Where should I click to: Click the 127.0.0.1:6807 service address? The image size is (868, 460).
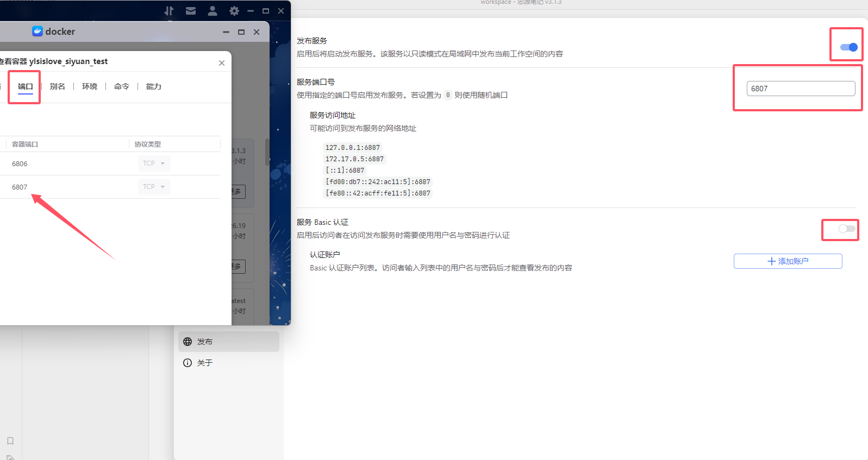[x=353, y=148]
